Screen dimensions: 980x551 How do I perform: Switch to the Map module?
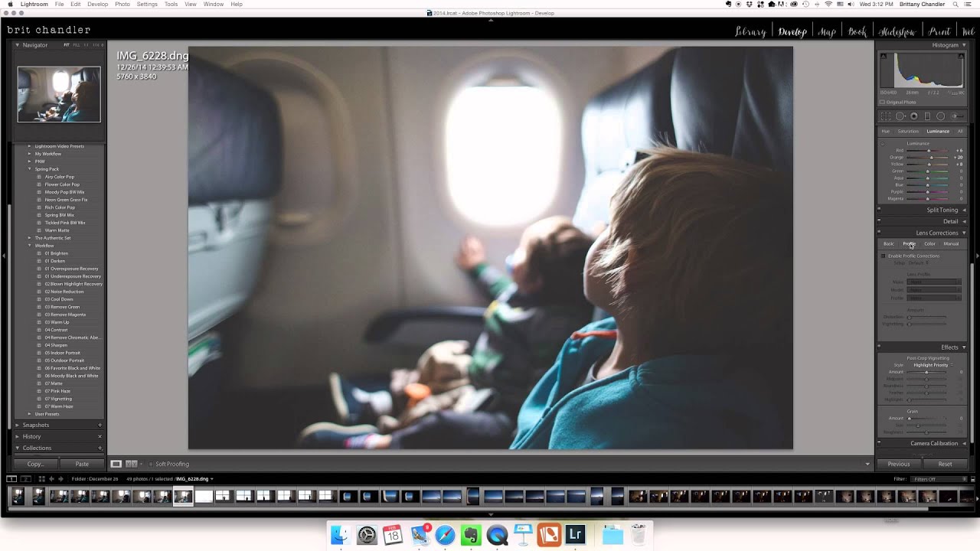(827, 31)
